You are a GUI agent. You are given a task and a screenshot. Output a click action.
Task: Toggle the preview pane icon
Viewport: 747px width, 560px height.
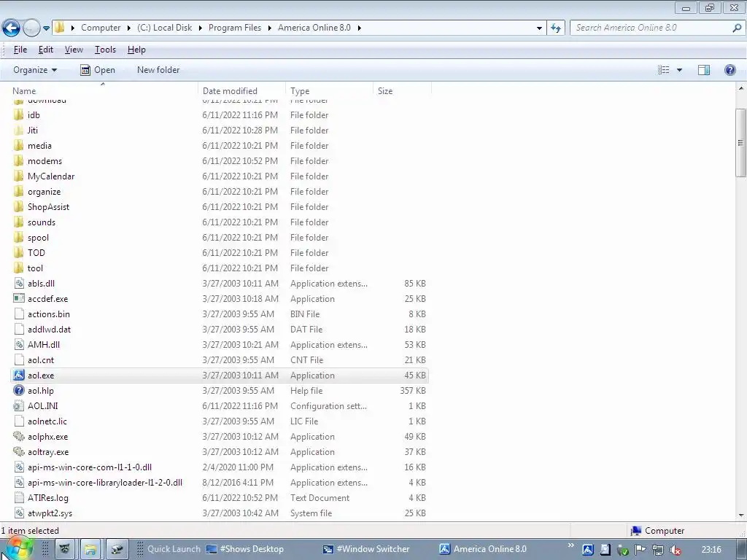coord(704,70)
